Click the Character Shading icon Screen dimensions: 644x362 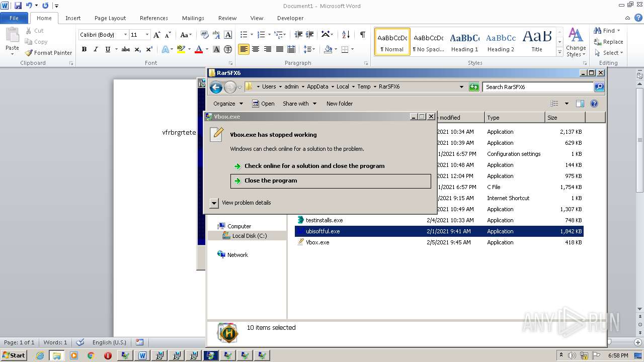point(216,49)
